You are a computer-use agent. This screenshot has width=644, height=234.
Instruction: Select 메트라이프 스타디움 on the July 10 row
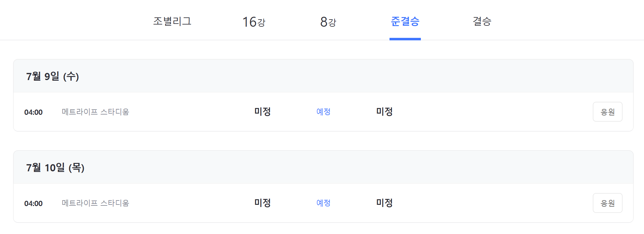pyautogui.click(x=95, y=203)
